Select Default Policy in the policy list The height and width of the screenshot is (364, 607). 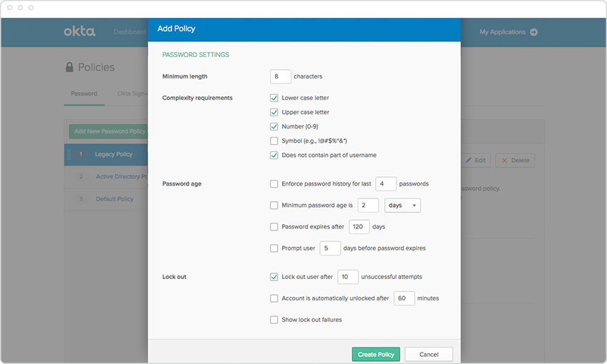[x=114, y=199]
